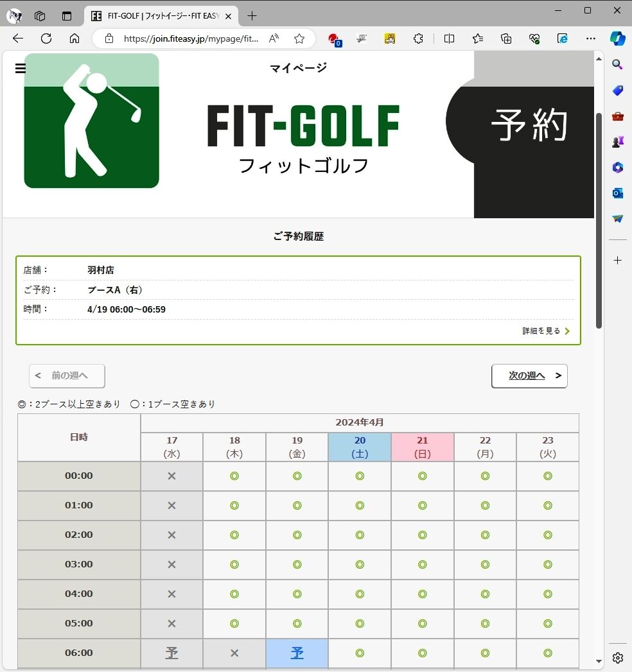Open Favorites list icon
The height and width of the screenshot is (672, 632).
(478, 39)
